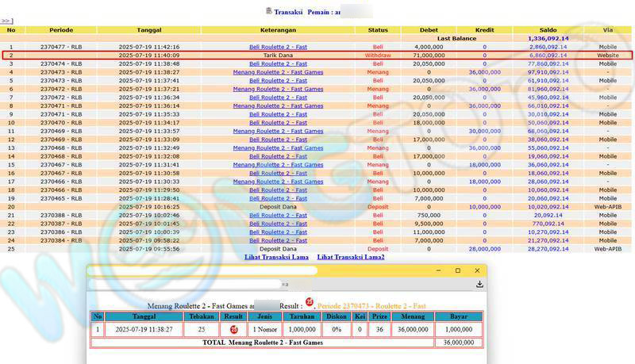Click red result ball beside Result label
Viewport: 635px width, 364px height.
tap(310, 302)
